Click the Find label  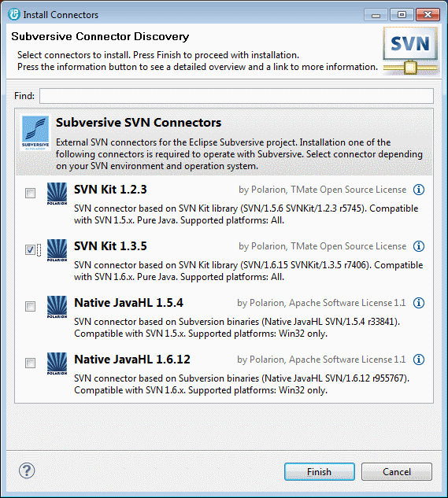point(24,96)
